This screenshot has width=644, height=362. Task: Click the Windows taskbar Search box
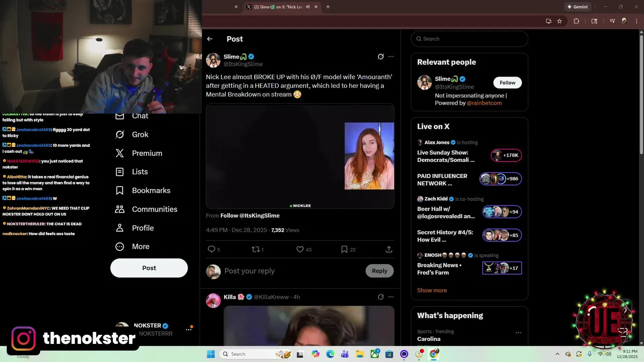[257, 354]
